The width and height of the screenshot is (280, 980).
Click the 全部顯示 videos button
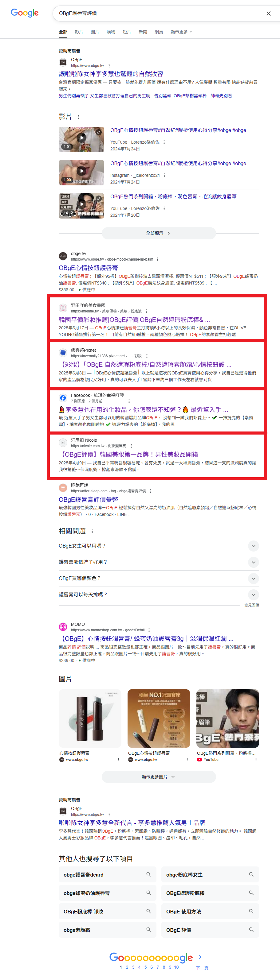coord(159,233)
